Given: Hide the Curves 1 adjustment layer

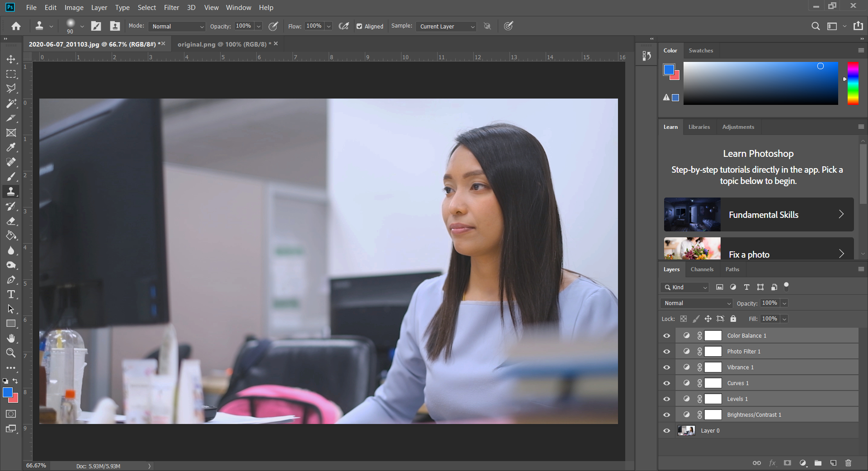Looking at the screenshot, I should (667, 383).
